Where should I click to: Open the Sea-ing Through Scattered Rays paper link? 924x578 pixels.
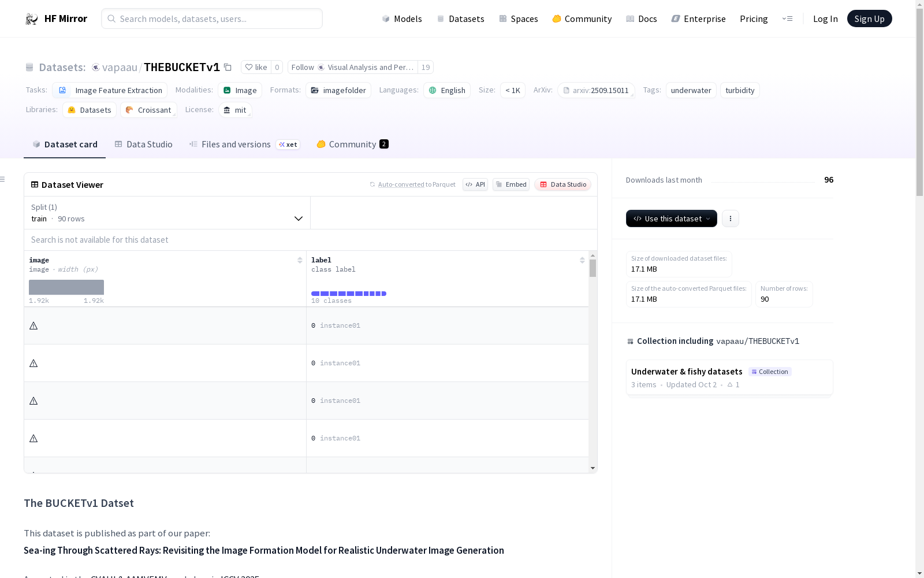[264, 550]
